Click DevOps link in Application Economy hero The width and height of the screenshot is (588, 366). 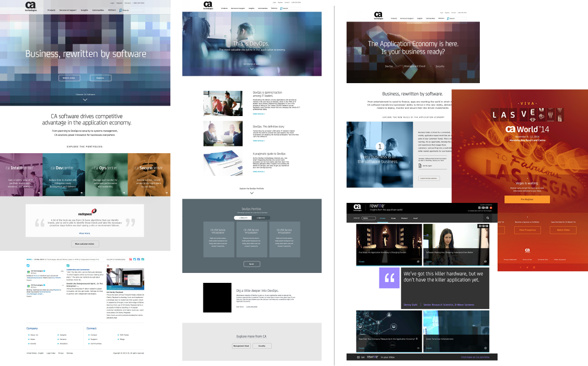point(389,66)
